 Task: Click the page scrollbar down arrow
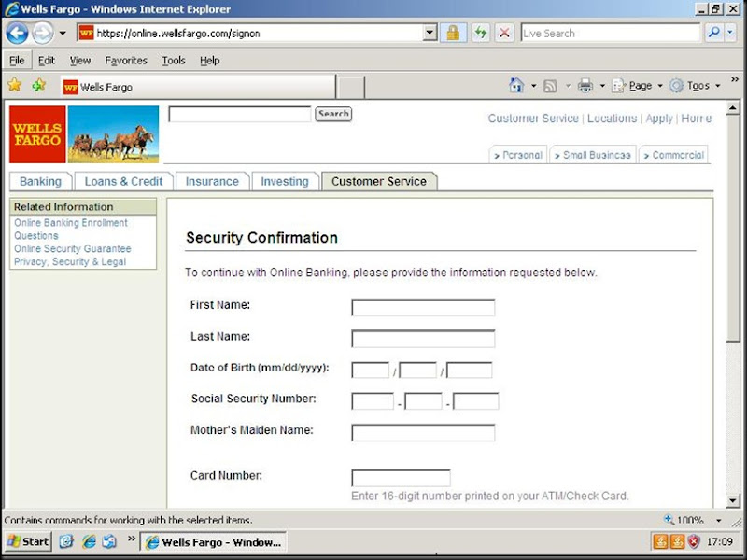click(733, 500)
